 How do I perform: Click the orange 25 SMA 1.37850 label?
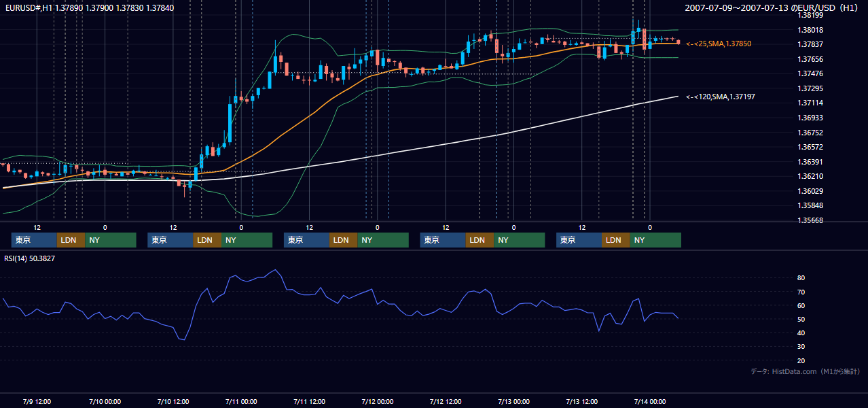(719, 44)
